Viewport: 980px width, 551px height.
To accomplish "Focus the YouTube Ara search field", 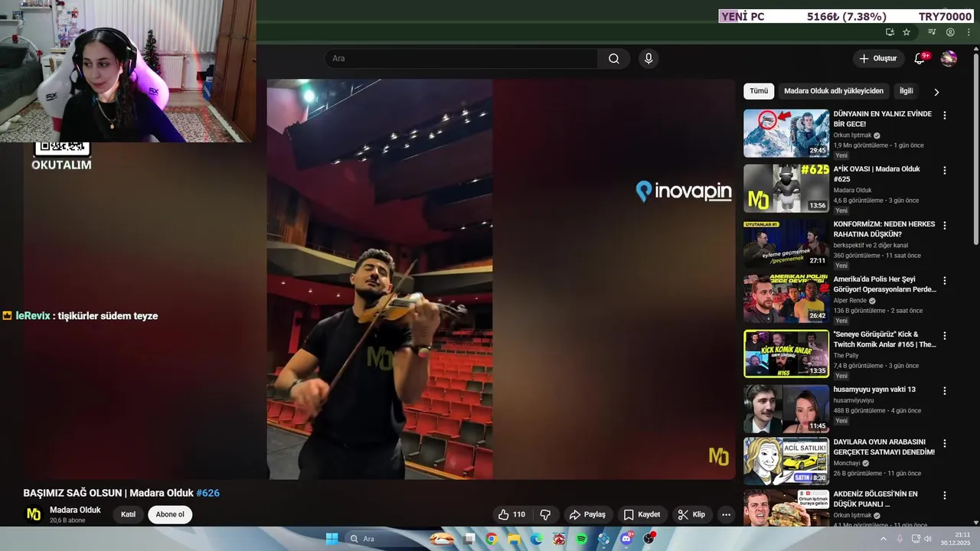I will coord(462,59).
